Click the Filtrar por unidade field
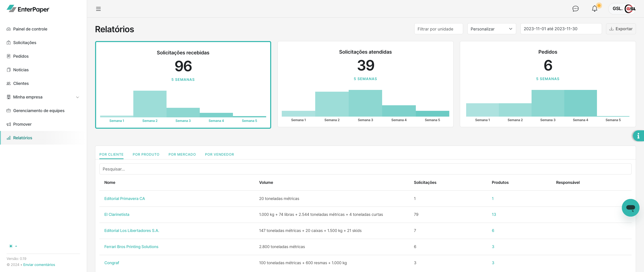 point(438,29)
